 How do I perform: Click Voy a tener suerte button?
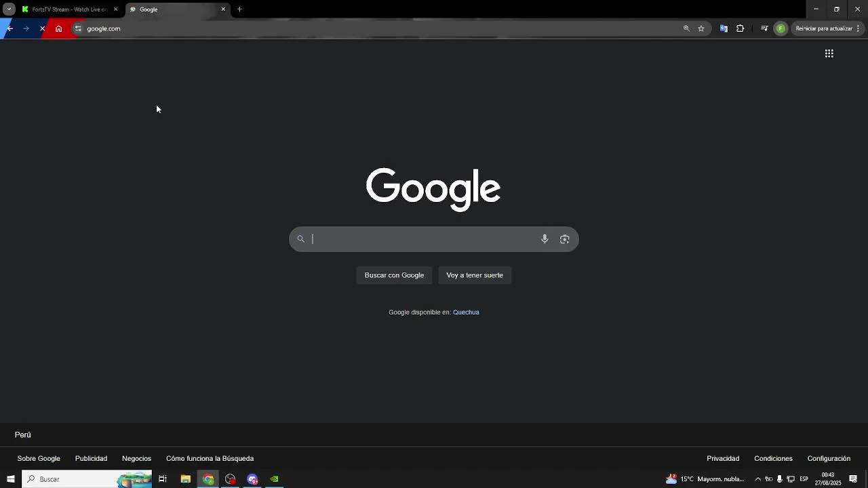(475, 275)
